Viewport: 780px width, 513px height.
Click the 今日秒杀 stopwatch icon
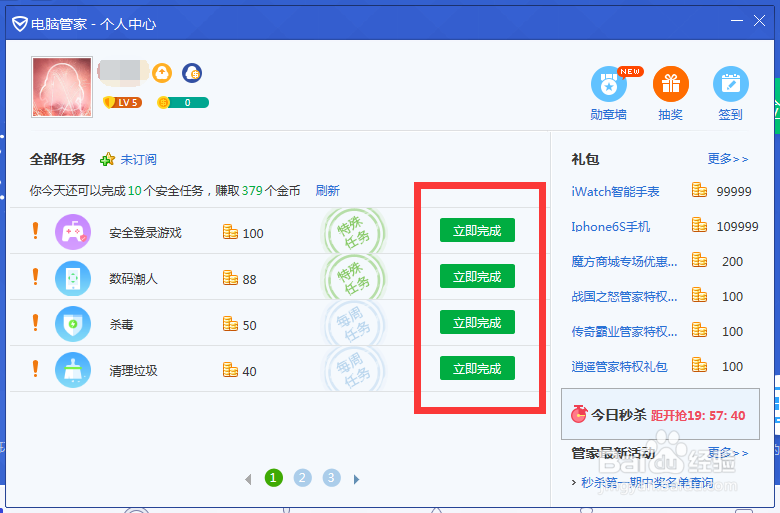[579, 414]
